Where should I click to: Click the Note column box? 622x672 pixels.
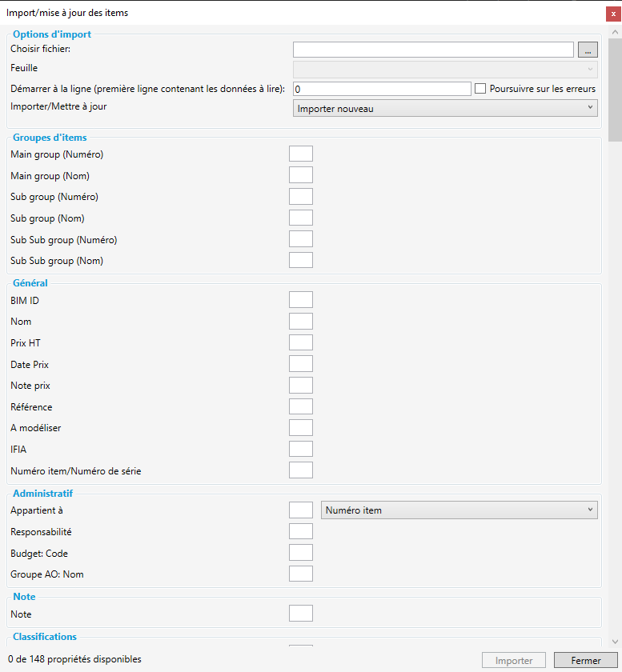300,614
